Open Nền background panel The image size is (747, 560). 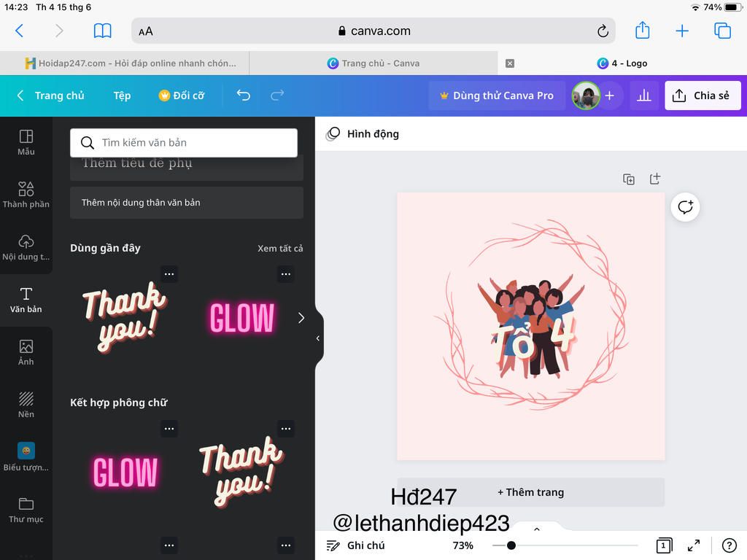pos(26,405)
